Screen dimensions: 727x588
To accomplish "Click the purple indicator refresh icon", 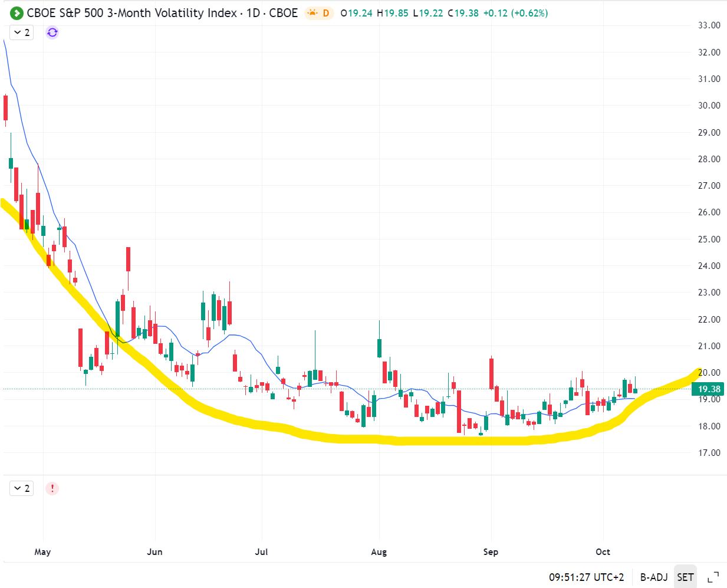I will 52,32.
